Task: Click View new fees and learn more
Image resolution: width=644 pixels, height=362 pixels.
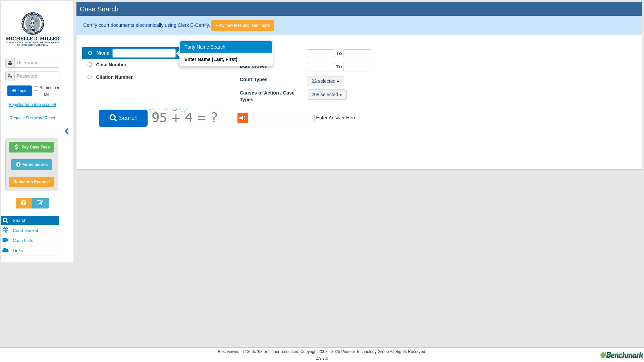Action: 243,25
